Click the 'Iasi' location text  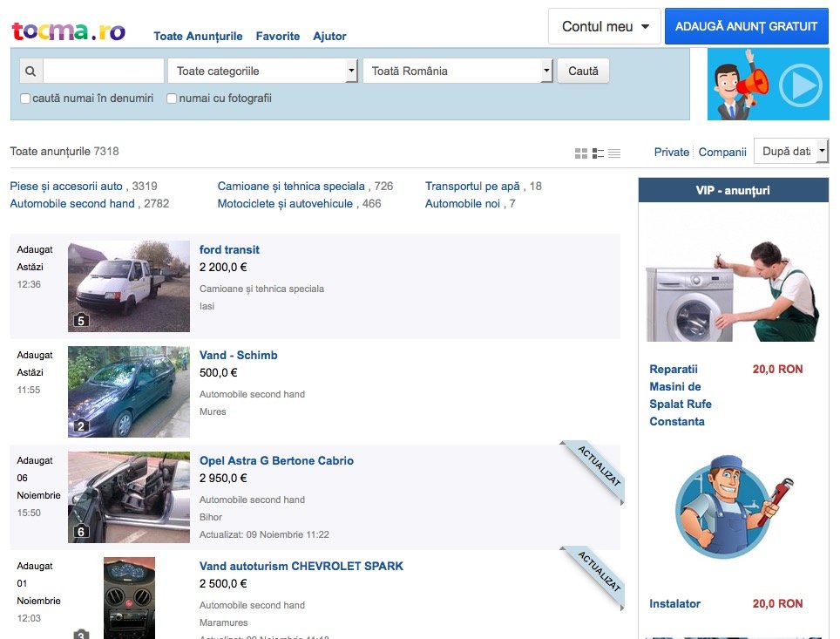[x=207, y=306]
